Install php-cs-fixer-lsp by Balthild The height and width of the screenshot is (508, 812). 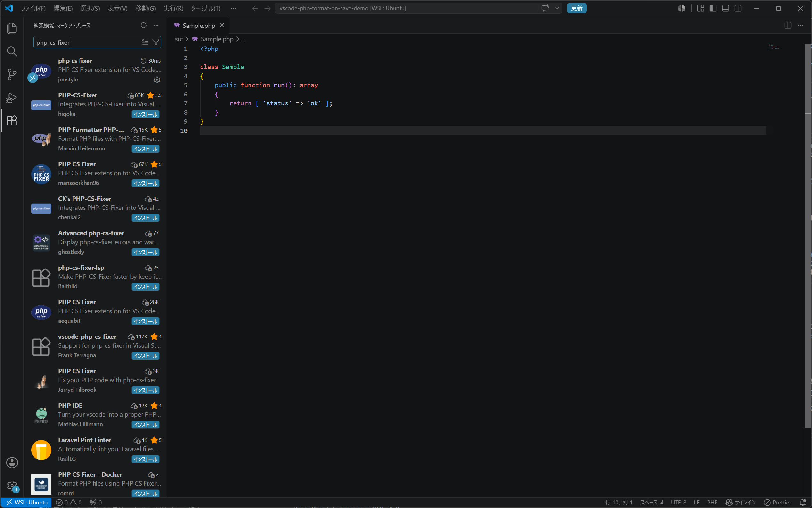(x=145, y=287)
